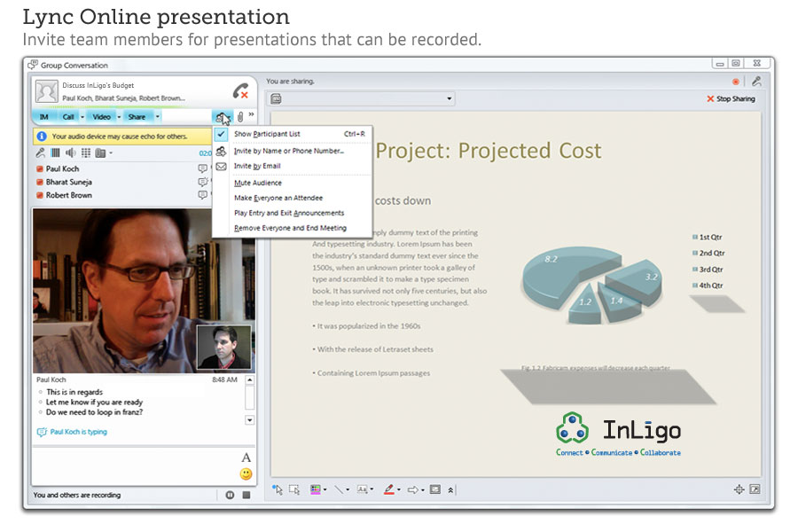The image size is (798, 532).
Task: Click the checkmark beside Show Participant List
Action: click(x=221, y=134)
